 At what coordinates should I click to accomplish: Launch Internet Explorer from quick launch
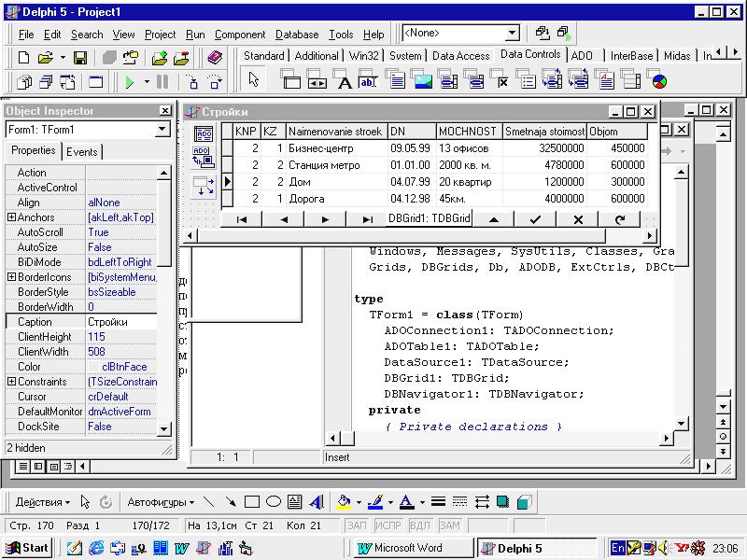(96, 548)
